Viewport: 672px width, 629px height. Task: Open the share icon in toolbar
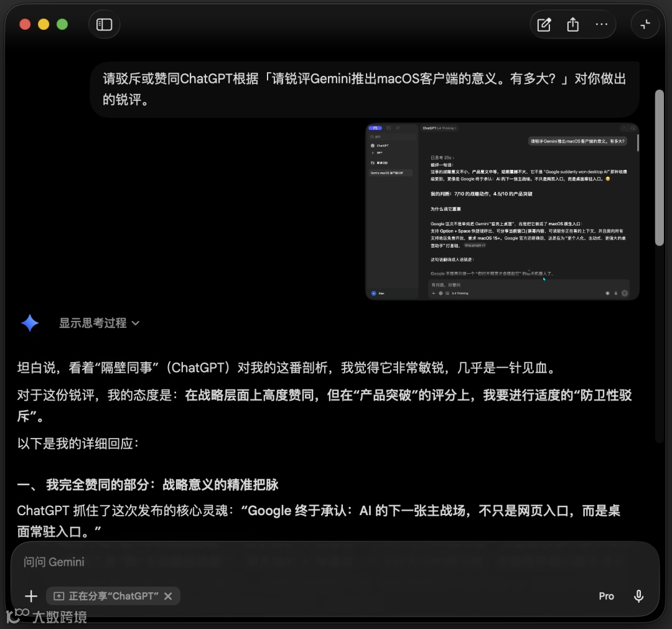pos(572,25)
